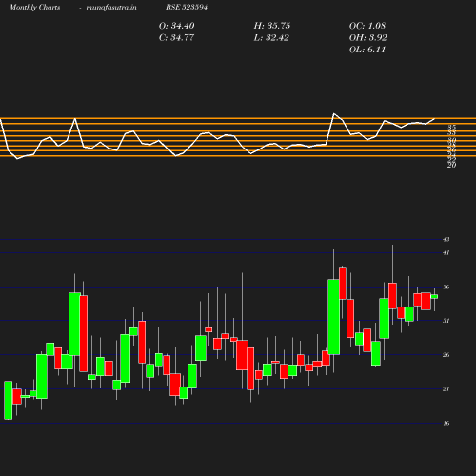Click the 16 price axis label
Screen dimensions: 476x476
[446, 423]
